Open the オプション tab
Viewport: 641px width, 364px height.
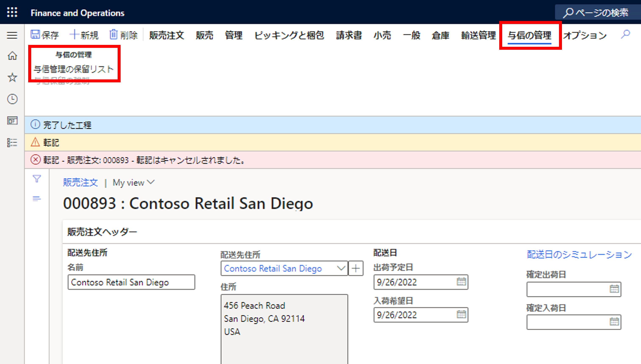pos(585,35)
